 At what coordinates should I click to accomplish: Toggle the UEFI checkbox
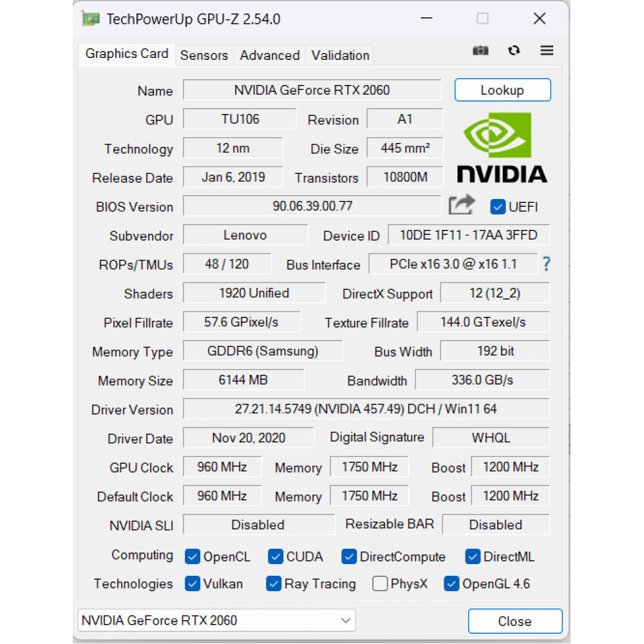click(497, 207)
